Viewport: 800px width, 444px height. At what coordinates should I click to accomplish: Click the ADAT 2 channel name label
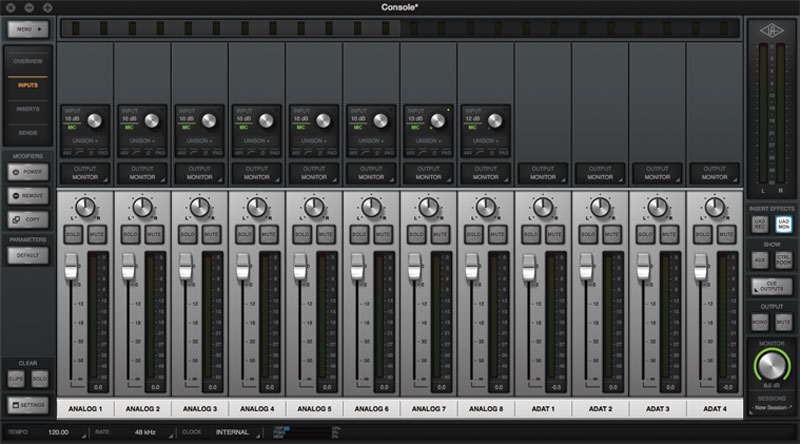(600, 409)
